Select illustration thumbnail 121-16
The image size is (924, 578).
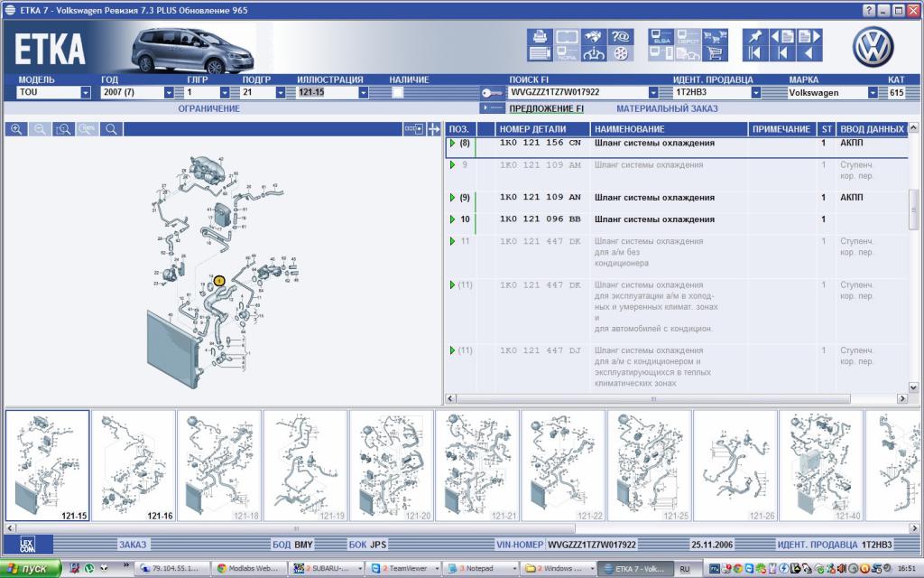[x=134, y=466]
